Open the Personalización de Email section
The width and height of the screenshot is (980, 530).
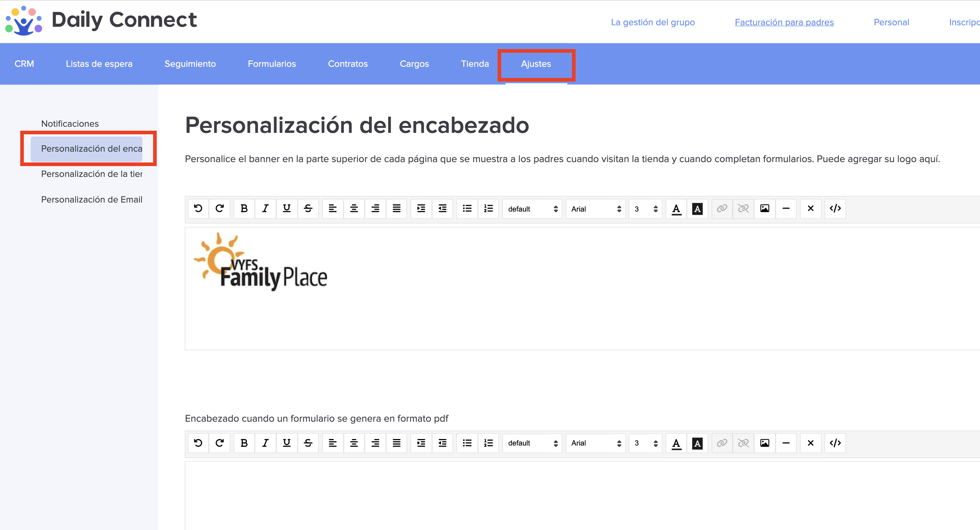91,199
